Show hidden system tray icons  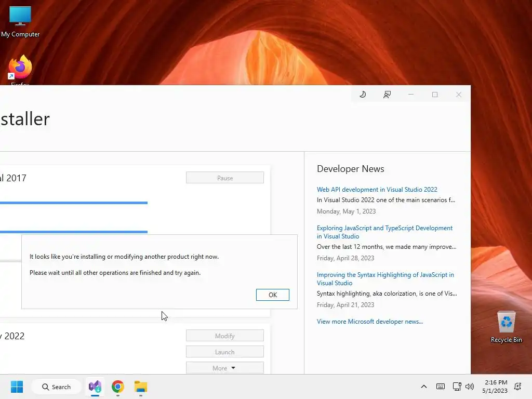[424, 387]
